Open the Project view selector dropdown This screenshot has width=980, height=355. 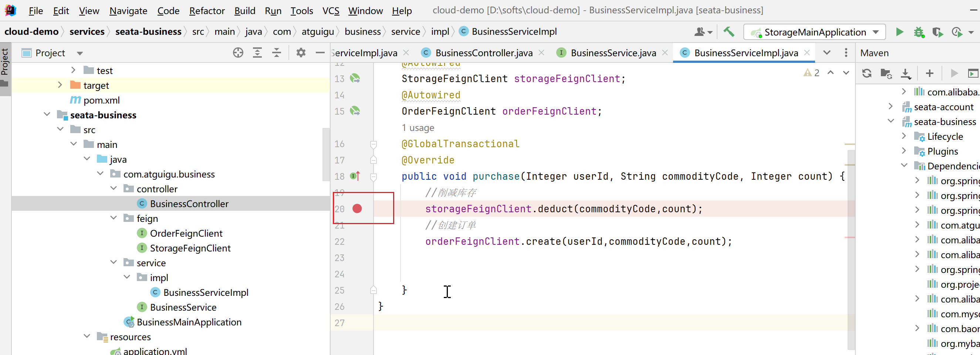(80, 53)
